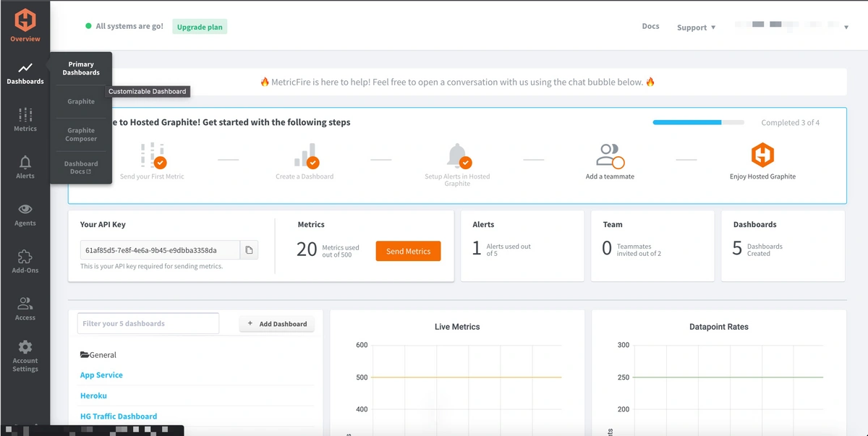The image size is (868, 436).
Task: Click the Send Metrics button
Action: click(x=408, y=251)
